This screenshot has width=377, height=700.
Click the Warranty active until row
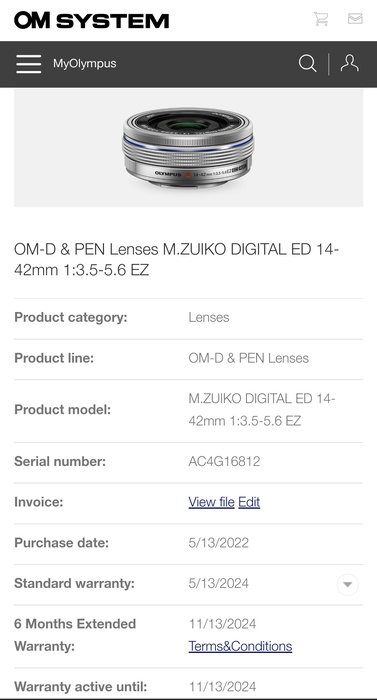click(x=188, y=686)
